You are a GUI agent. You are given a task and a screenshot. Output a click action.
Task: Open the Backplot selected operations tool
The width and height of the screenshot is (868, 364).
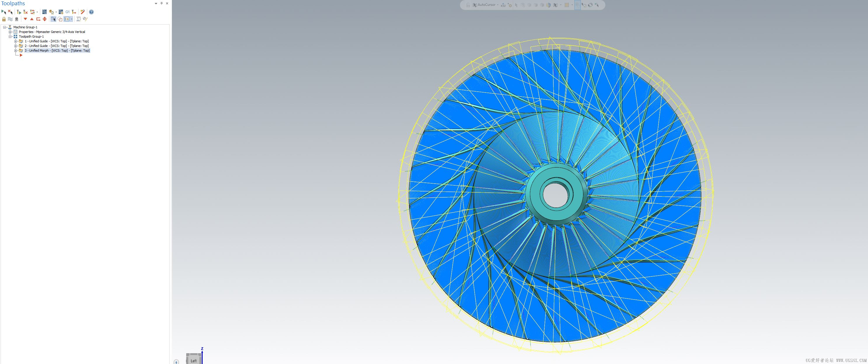click(44, 12)
